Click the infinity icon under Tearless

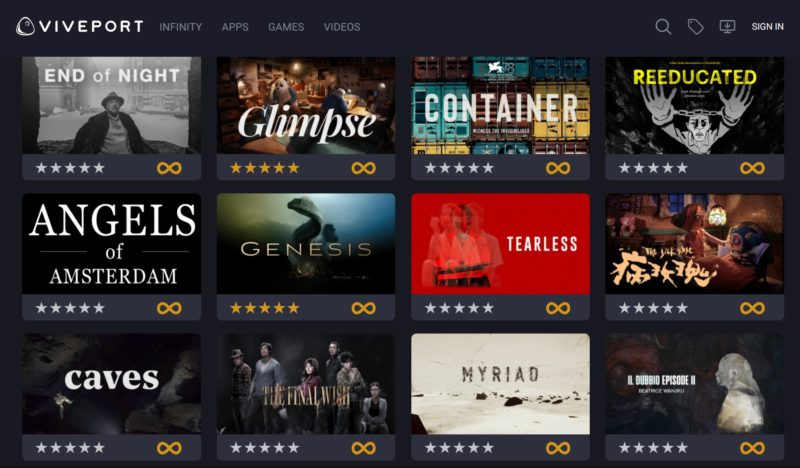558,308
